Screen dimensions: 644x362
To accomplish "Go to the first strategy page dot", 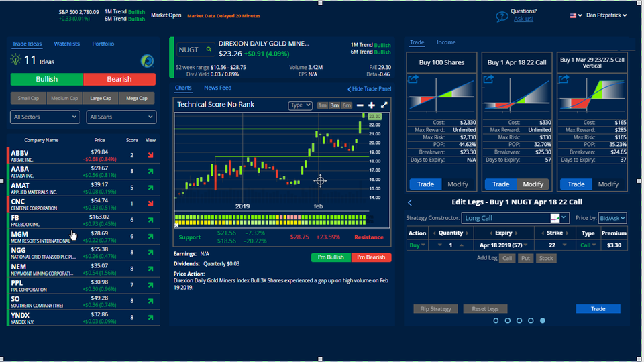I will 496,320.
